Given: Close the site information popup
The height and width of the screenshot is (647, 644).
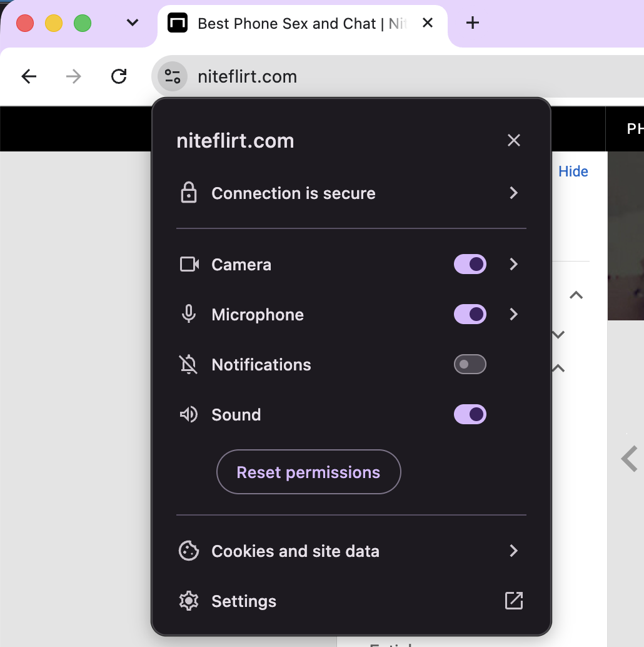Looking at the screenshot, I should tap(514, 140).
